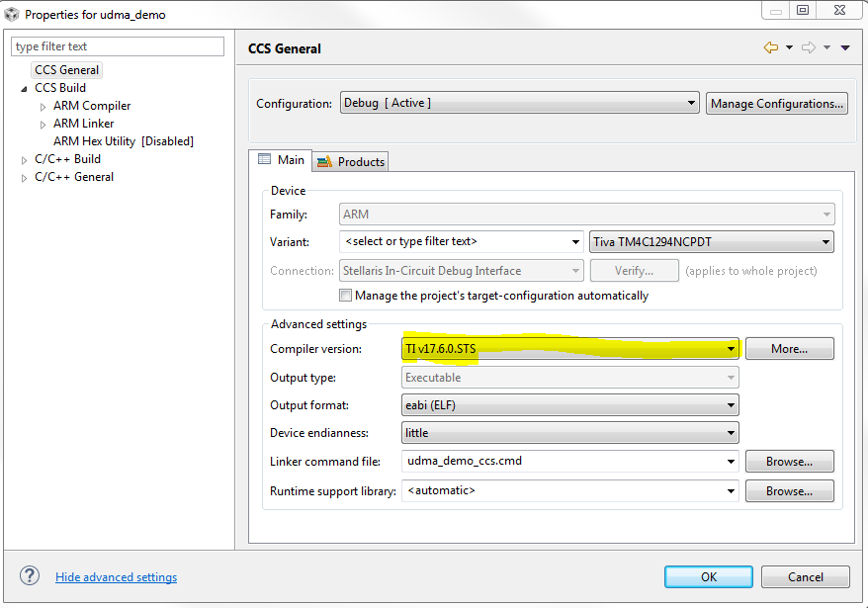Click the help question mark icon
Viewport: 868px width, 608px height.
click(x=30, y=576)
